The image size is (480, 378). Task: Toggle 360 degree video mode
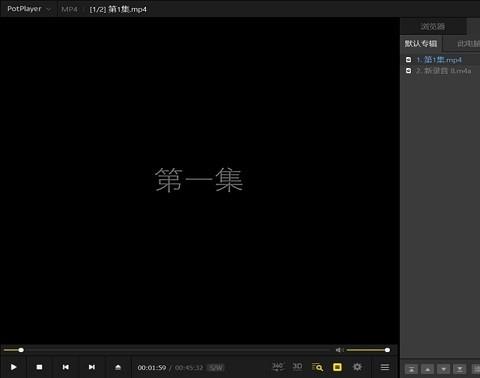pos(278,367)
